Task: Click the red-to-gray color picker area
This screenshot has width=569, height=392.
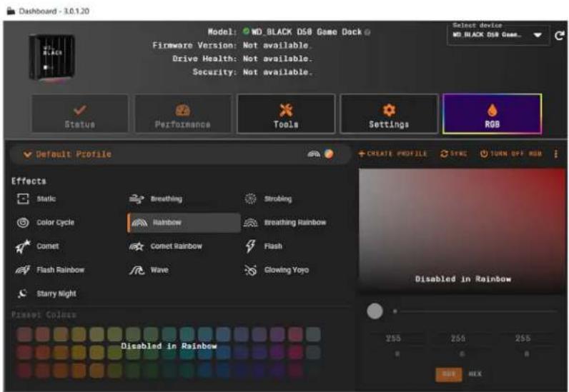Action: (x=462, y=231)
